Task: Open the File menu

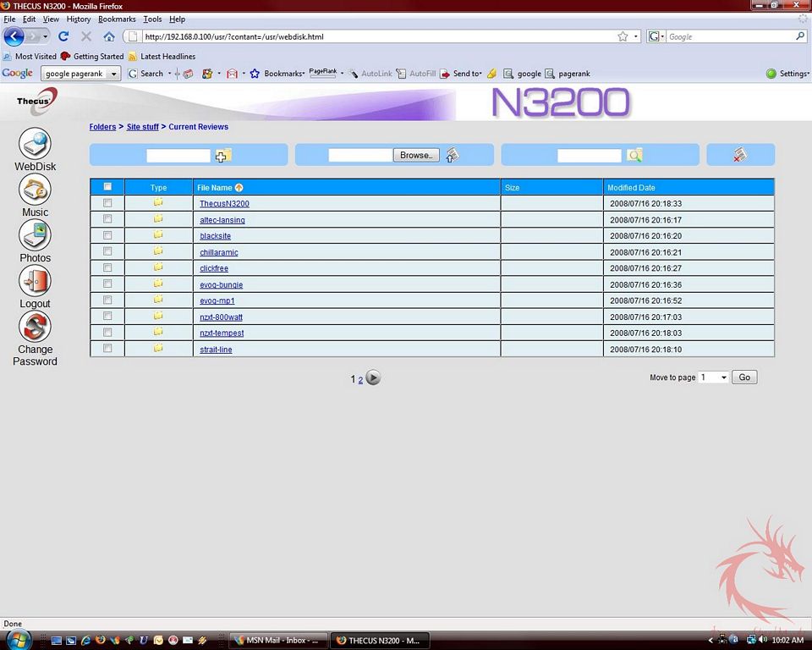Action: [9, 19]
